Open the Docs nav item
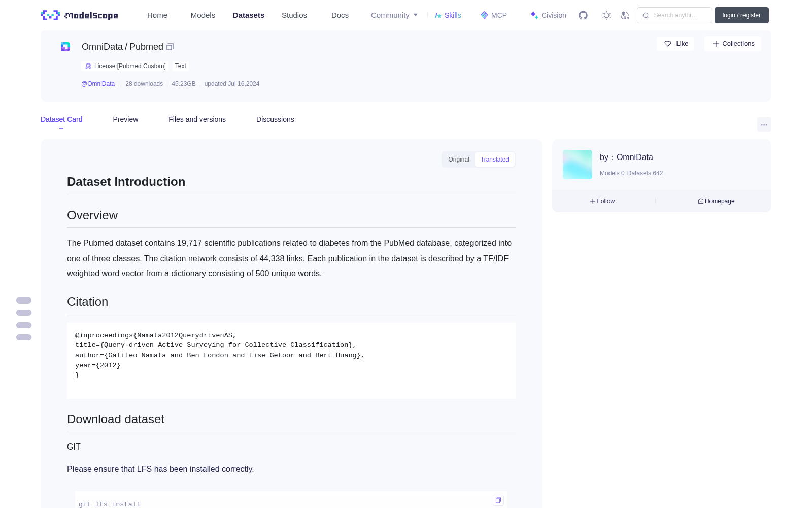This screenshot has height=508, width=812. click(x=340, y=15)
